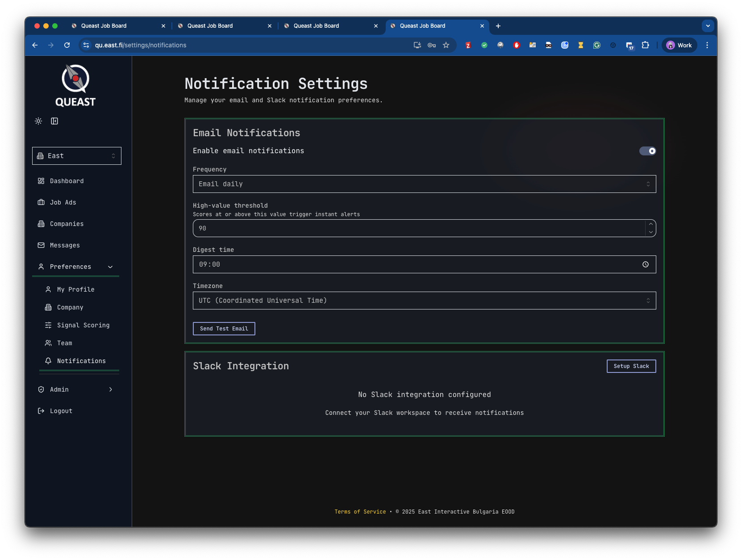Open Admin via the shield icon

click(41, 389)
